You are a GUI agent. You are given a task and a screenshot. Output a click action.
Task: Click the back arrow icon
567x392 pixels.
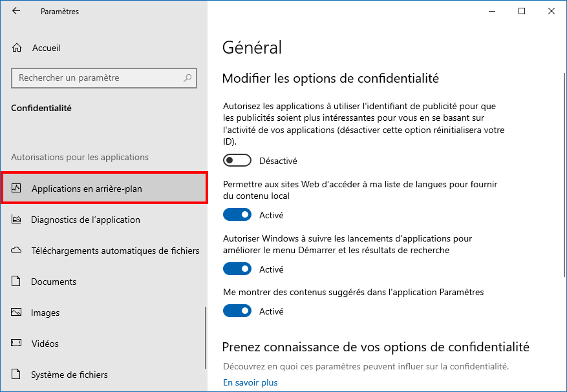(16, 11)
